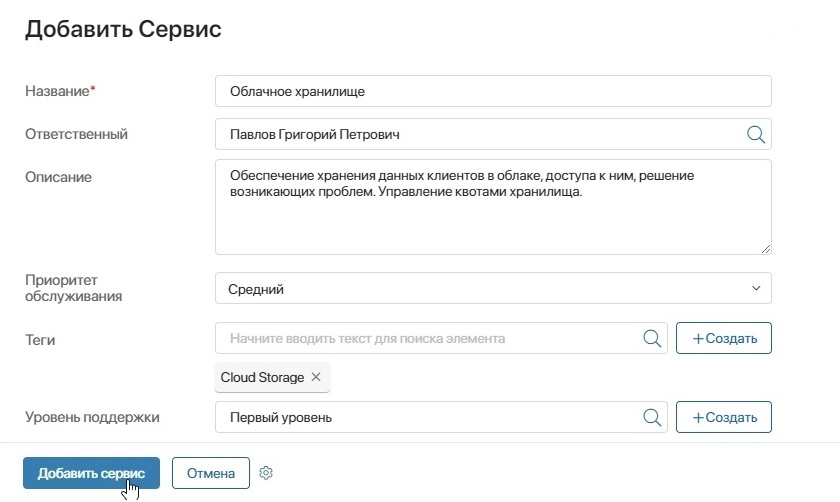The width and height of the screenshot is (840, 502).
Task: Click the Ответственный field label
Action: tap(76, 134)
